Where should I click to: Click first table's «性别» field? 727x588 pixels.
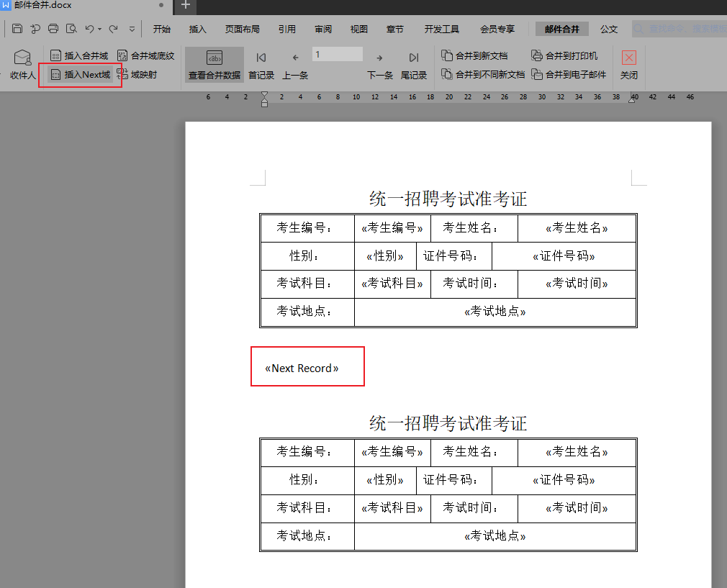[x=385, y=256]
